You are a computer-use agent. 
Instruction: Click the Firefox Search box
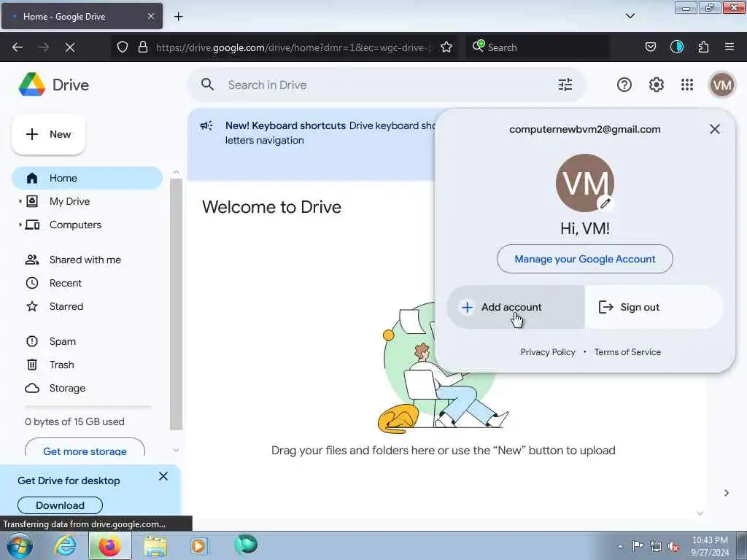click(x=538, y=47)
